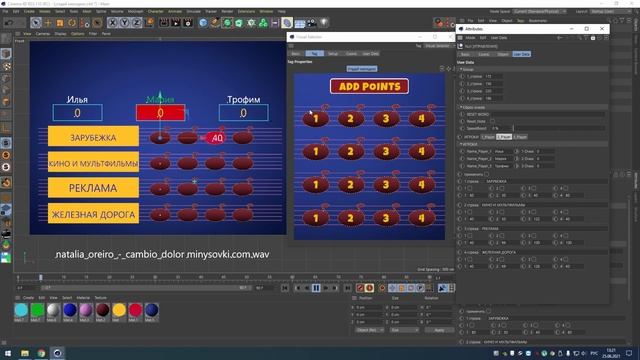Screen dimensions: 640x360
Task: Open the Tag dropdown in Visual Selector
Action: (439, 46)
